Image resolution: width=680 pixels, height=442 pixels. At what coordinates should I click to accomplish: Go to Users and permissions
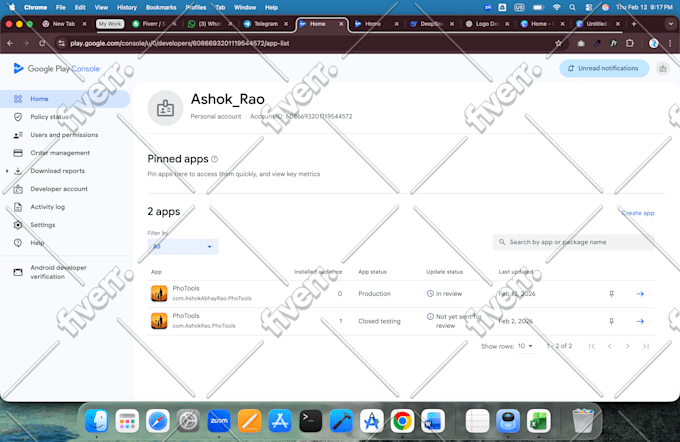tap(65, 135)
